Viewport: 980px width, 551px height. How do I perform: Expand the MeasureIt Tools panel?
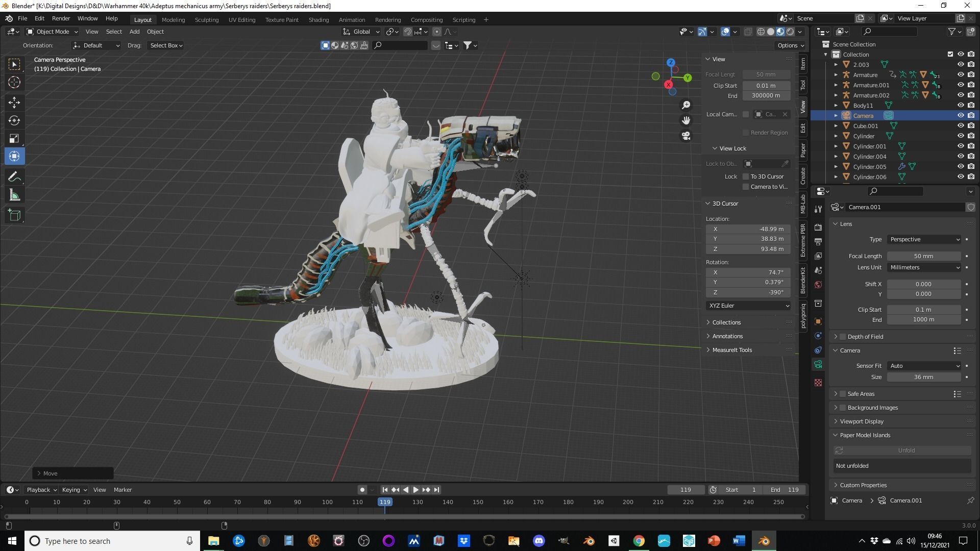coord(731,350)
